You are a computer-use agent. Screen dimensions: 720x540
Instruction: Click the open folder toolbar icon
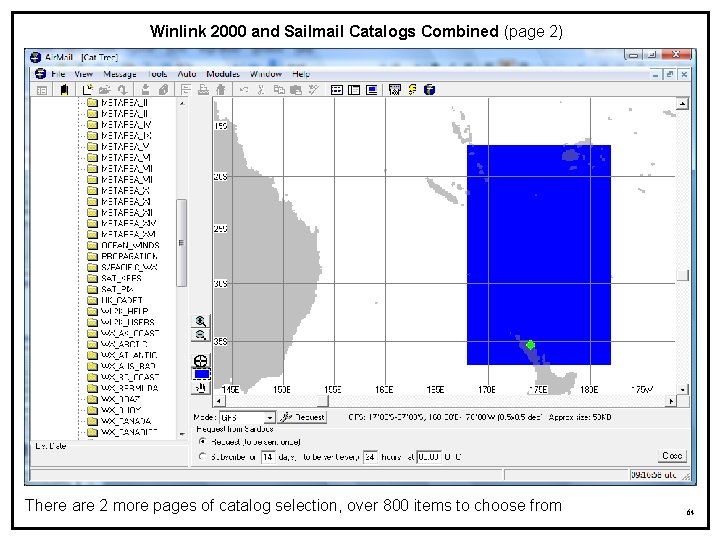[105, 90]
